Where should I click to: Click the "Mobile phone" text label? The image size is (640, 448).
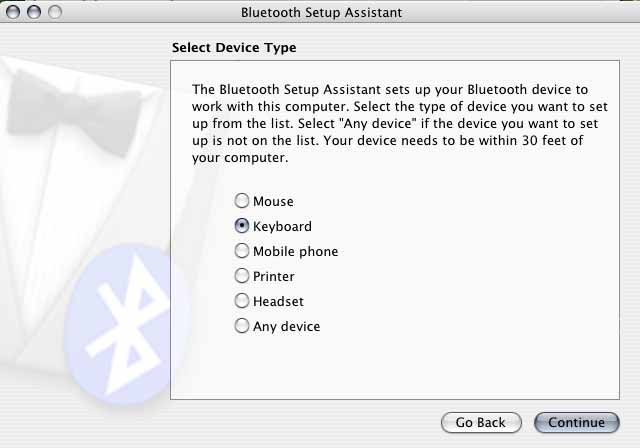[x=296, y=251]
